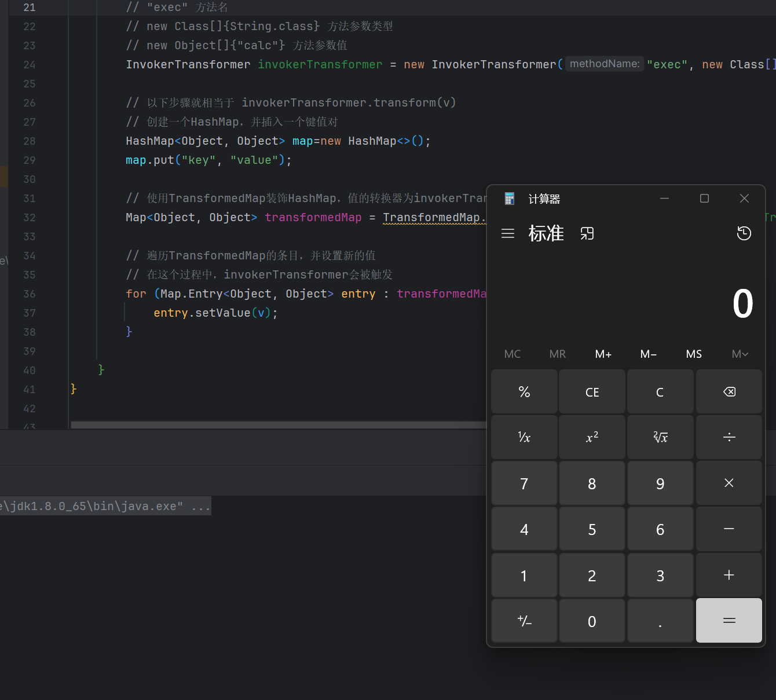Open the calculator history panel
This screenshot has height=700, width=776.
coord(744,233)
